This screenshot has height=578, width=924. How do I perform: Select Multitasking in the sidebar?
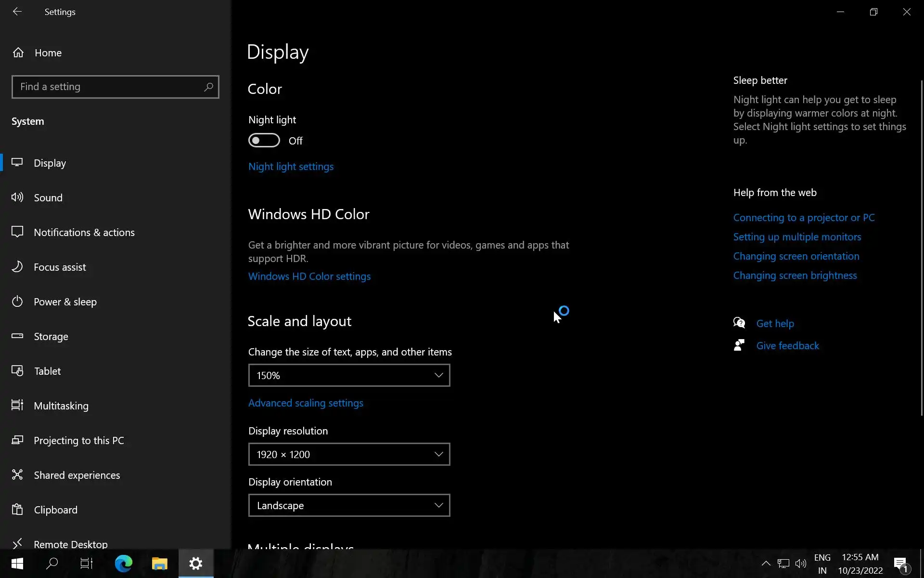tap(61, 406)
